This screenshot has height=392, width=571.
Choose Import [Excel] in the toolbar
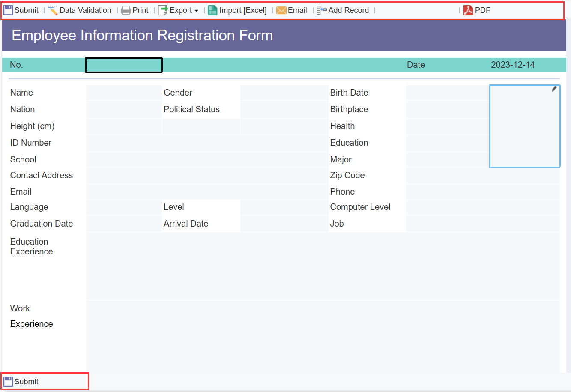(x=237, y=10)
